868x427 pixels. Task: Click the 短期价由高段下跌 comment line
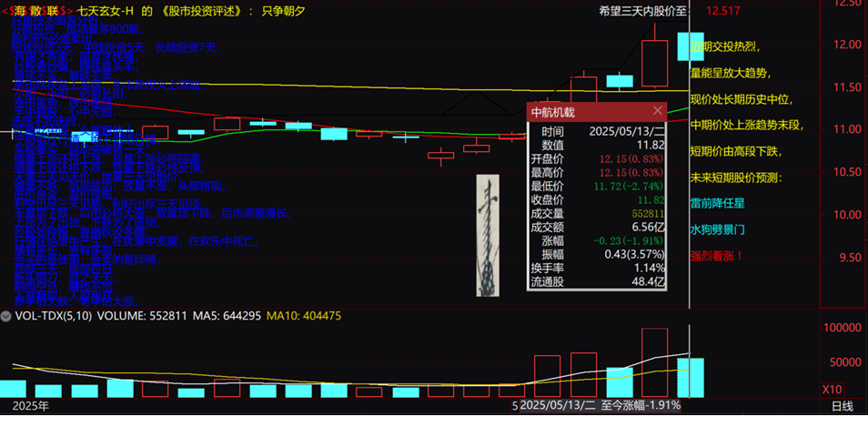[736, 151]
